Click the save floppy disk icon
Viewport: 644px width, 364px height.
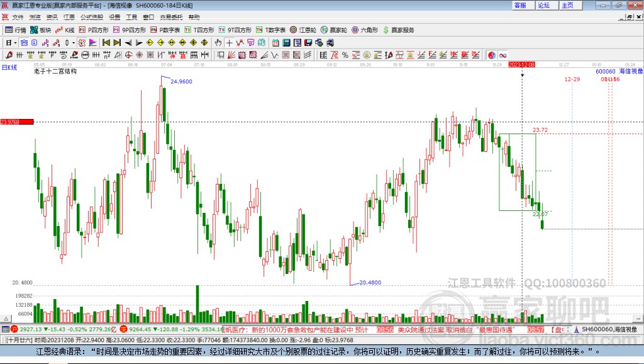pos(308,43)
